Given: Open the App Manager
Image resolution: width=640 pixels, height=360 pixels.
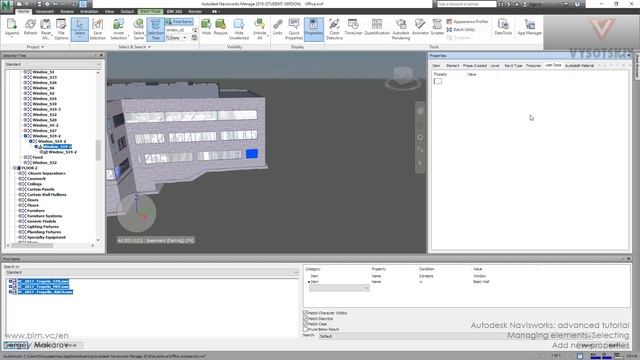Looking at the screenshot, I should [x=529, y=27].
